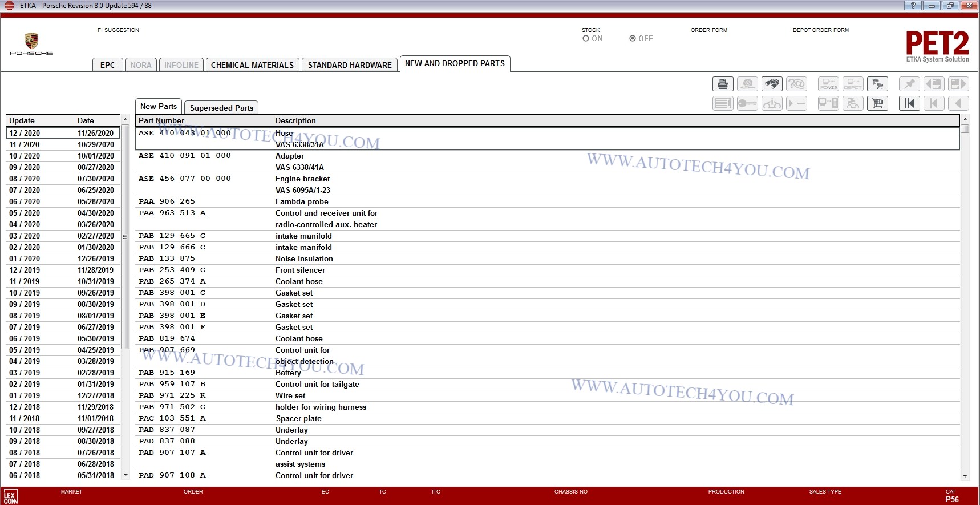980x505 pixels.
Task: Go to the Standard Hardware tab
Action: point(350,65)
